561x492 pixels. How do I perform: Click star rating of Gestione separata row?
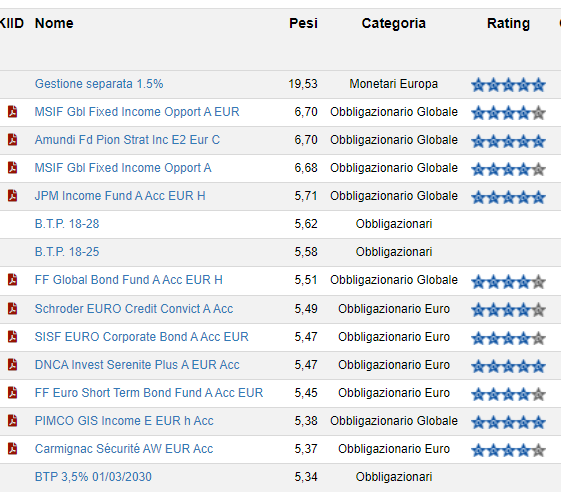pyautogui.click(x=508, y=85)
